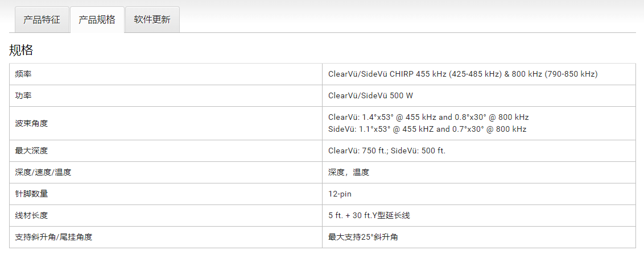The width and height of the screenshot is (644, 263).
Task: Switch to the 产品特征 tab
Action: (42, 20)
